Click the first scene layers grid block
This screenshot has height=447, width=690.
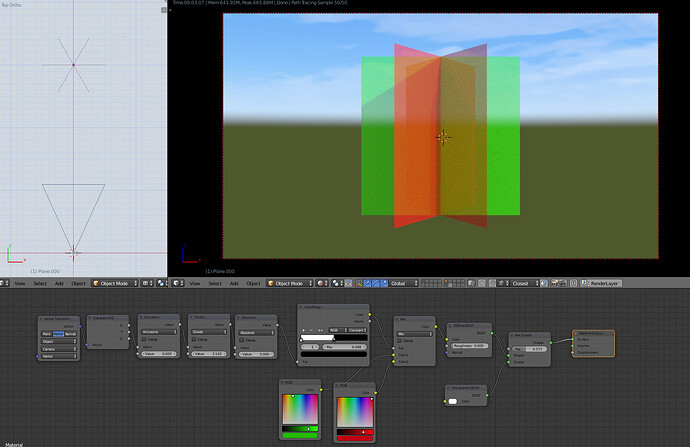431,283
